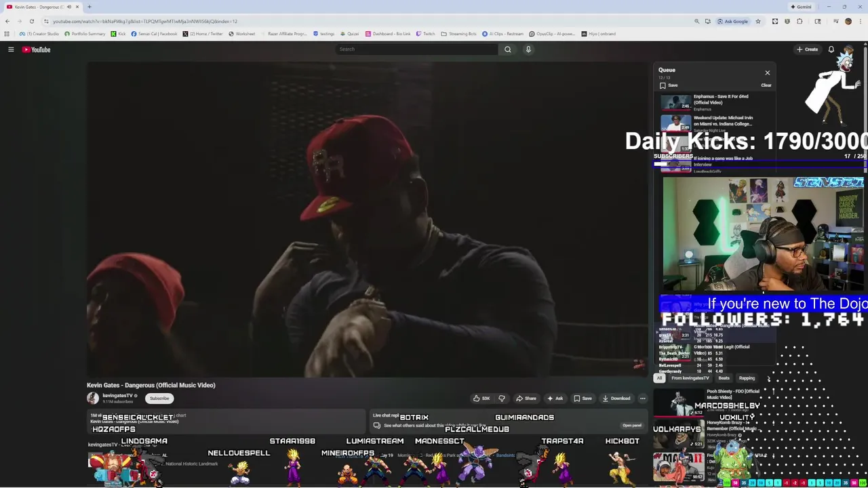
Task: Open Hiyo | onbrand bookmark
Action: [598, 34]
